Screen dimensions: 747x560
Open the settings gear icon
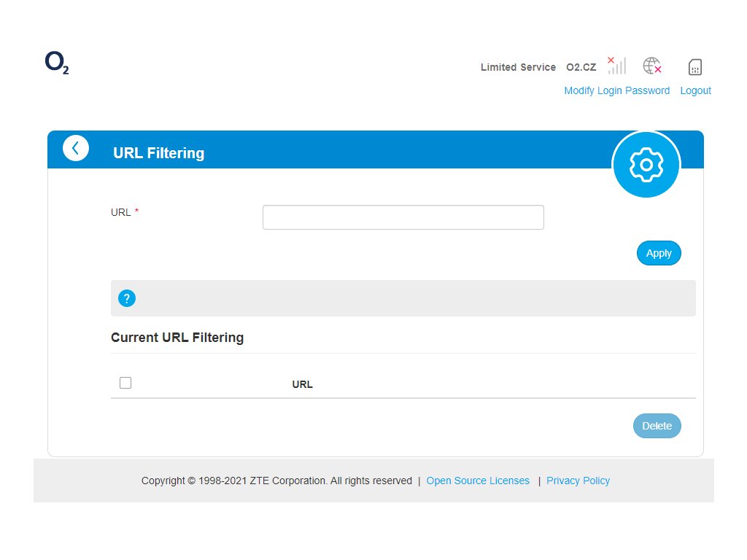(x=646, y=165)
